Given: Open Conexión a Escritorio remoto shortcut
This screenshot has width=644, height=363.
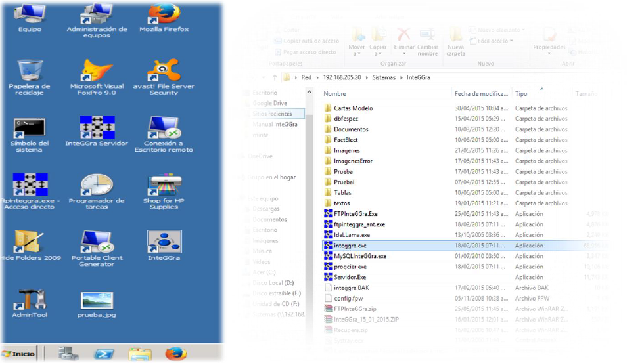Looking at the screenshot, I should click(x=164, y=127).
